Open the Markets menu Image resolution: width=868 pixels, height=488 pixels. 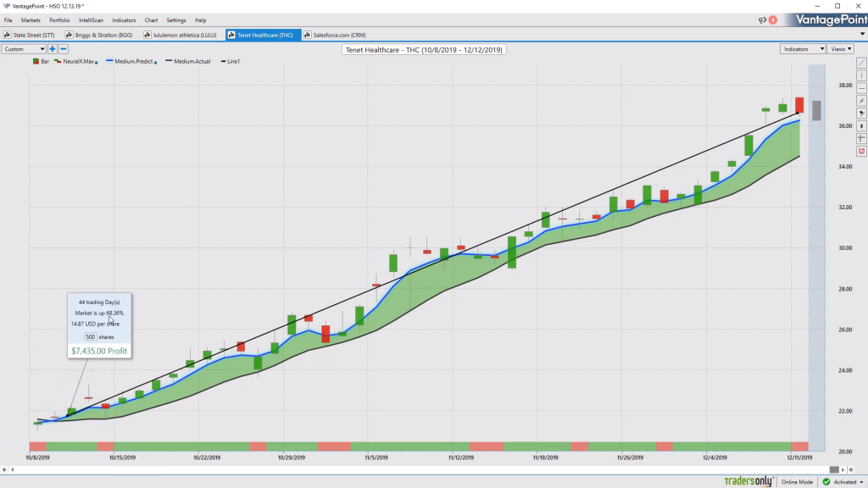point(31,20)
